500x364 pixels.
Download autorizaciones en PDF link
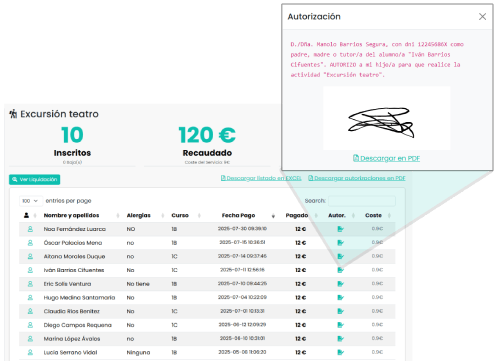click(357, 178)
